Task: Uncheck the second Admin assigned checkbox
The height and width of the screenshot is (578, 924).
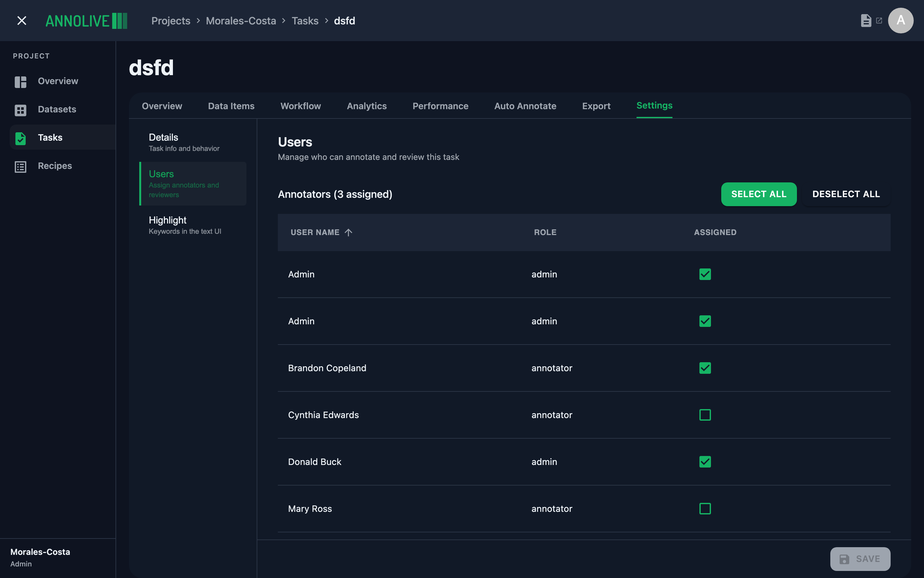Action: tap(705, 321)
